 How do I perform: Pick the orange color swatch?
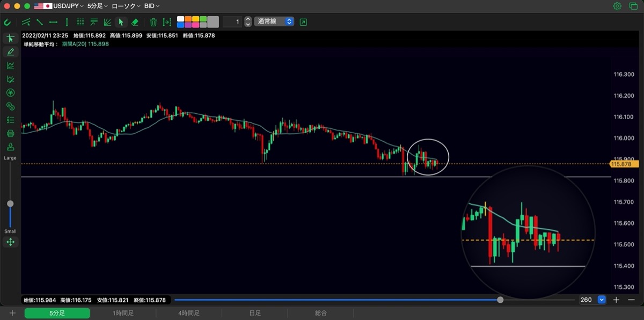(188, 19)
